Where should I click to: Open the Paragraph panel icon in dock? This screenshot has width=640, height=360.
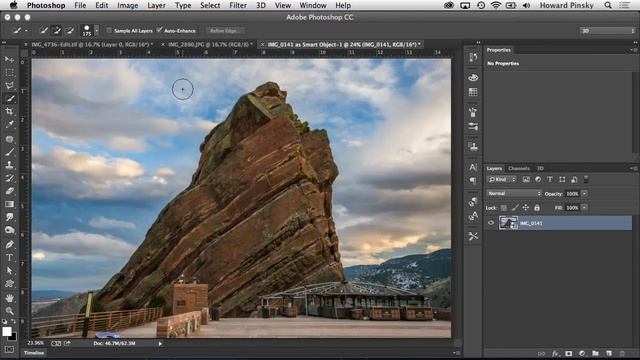click(473, 181)
